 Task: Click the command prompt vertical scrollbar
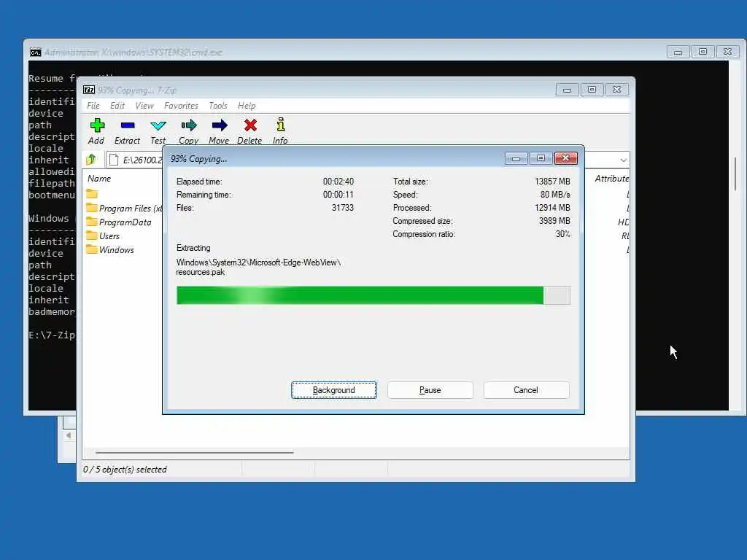735,174
